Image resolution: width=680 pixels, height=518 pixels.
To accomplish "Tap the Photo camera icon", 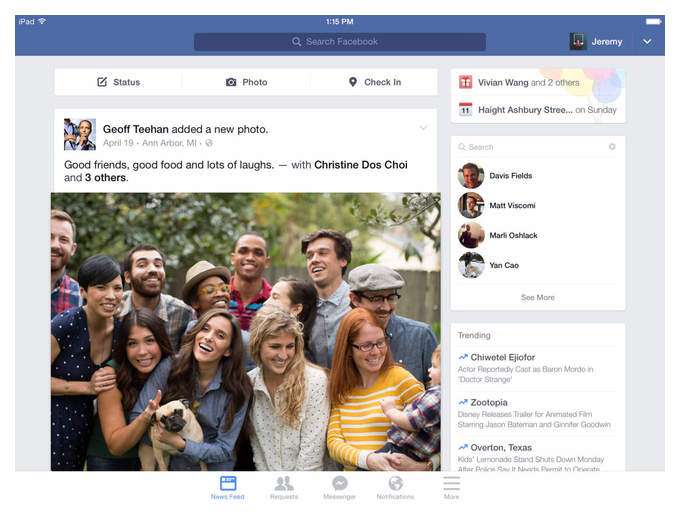I will (231, 82).
